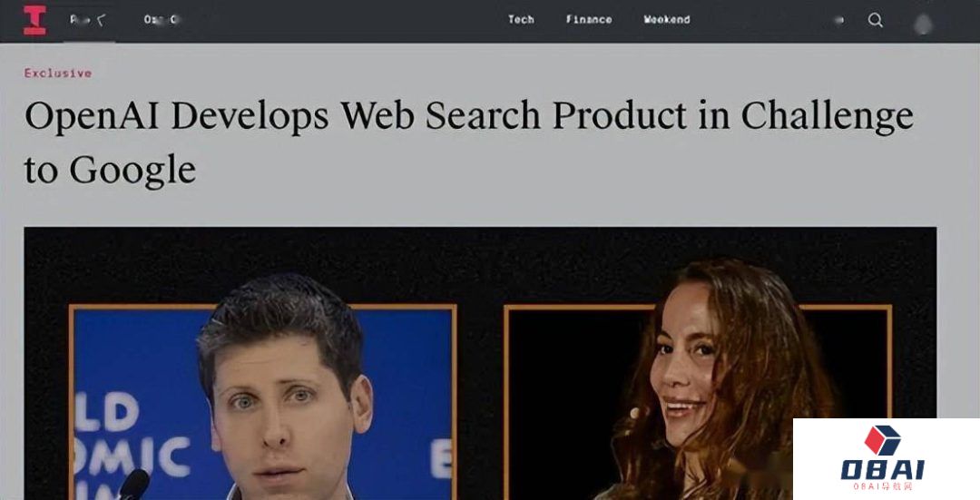This screenshot has width=980, height=500.
Task: Click the microphone in left photo
Action: pos(133,485)
